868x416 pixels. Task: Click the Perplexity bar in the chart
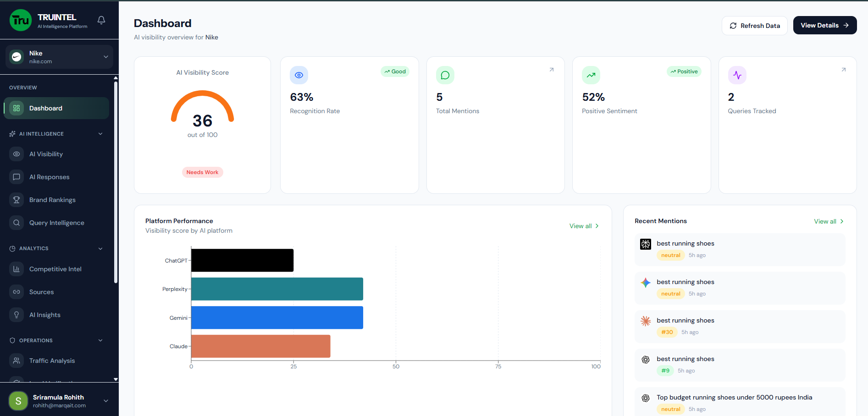(277, 289)
